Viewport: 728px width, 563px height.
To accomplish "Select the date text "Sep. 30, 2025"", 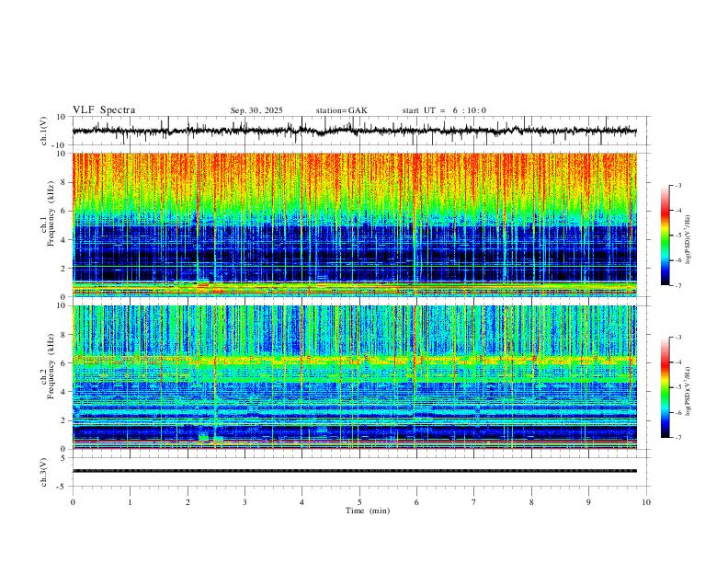I will [x=256, y=110].
